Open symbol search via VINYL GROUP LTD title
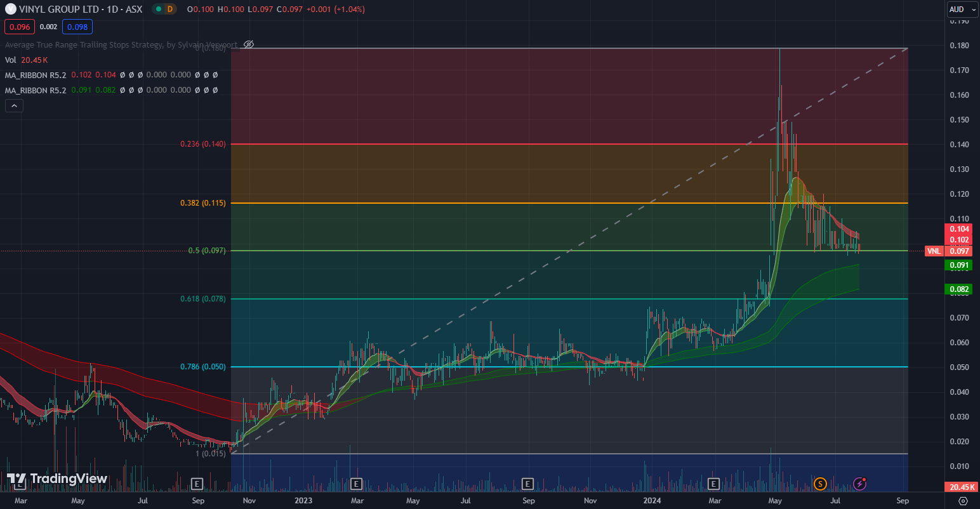Image resolution: width=980 pixels, height=509 pixels. (58, 9)
